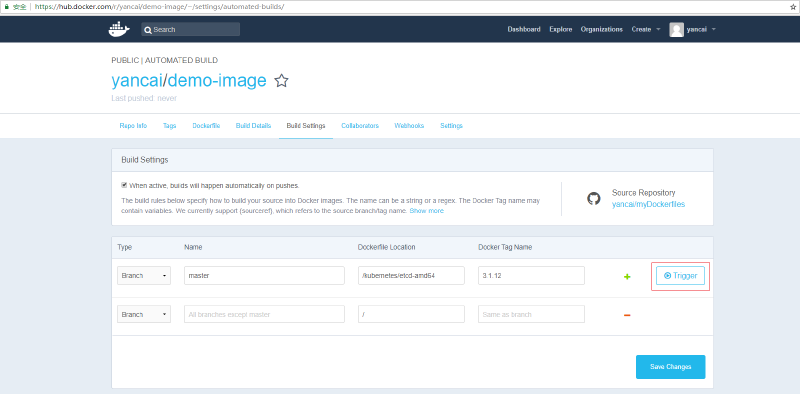Click demo-image repository name in title
This screenshot has width=800, height=394.
coord(217,81)
